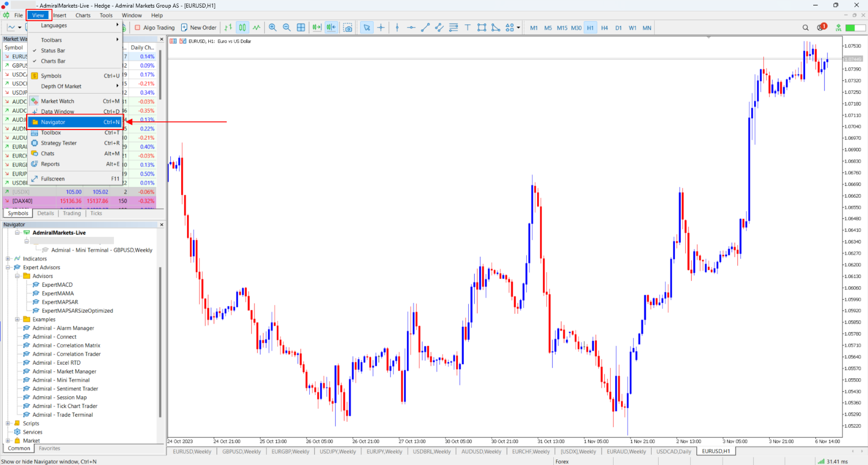Choose Navigator in View menu
Screen dimensions: 868x465
point(75,122)
